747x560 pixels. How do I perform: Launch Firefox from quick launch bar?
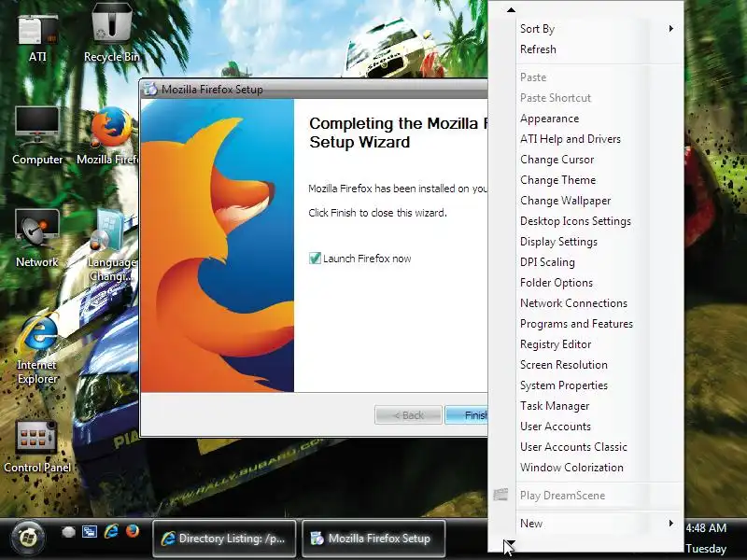pos(133,531)
